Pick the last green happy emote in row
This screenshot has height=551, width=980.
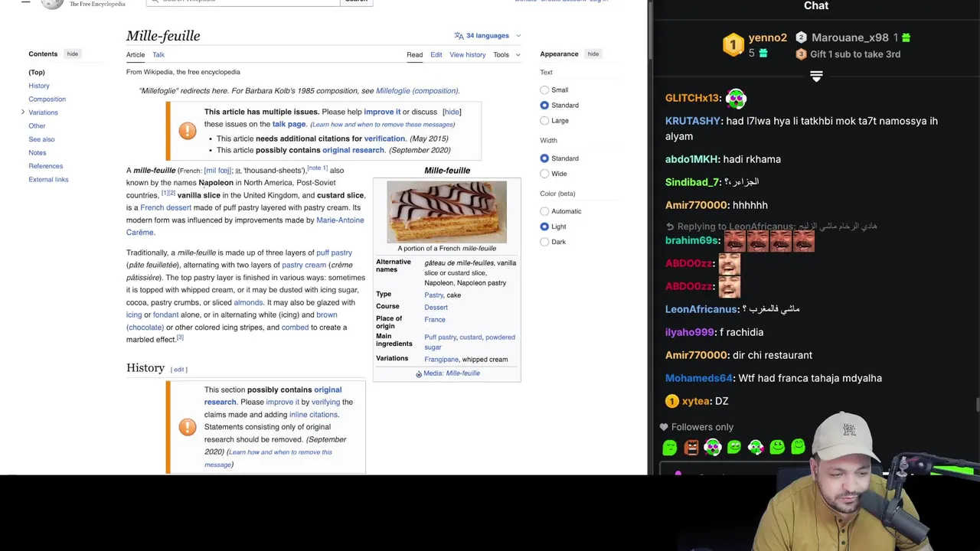point(798,447)
